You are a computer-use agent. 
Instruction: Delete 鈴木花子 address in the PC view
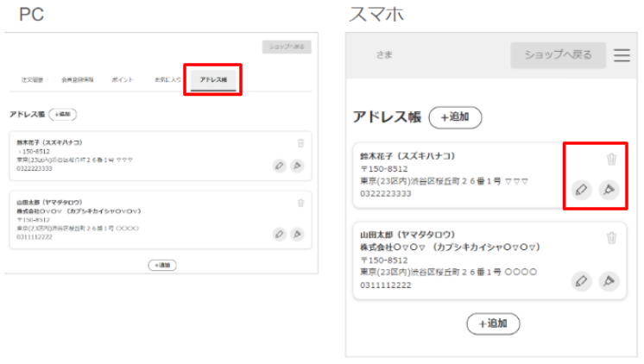[x=300, y=144]
